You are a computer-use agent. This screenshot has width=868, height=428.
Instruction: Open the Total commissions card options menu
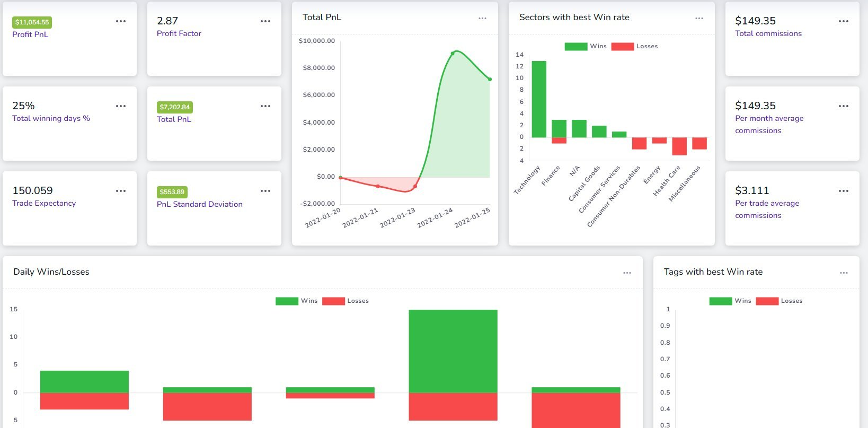[844, 21]
